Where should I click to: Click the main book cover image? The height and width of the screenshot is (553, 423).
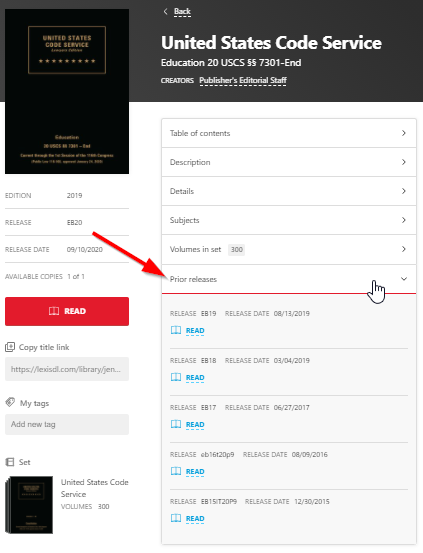click(67, 91)
